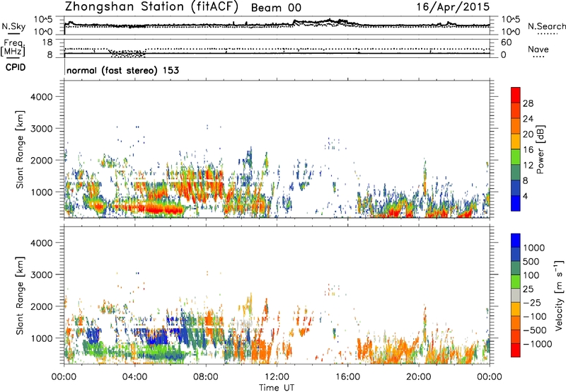Click the '16' tick on the power colorbar

528,150
